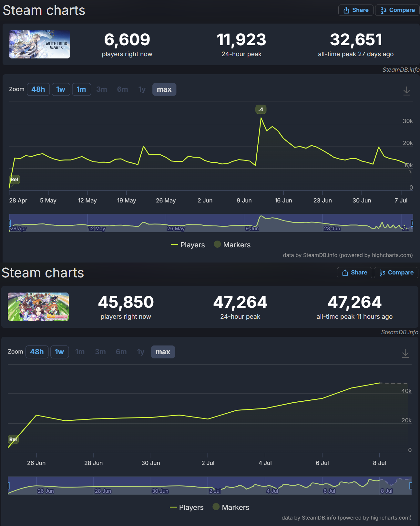Click the 32,651 all-time peak value
The height and width of the screenshot is (526, 420).
tap(356, 40)
